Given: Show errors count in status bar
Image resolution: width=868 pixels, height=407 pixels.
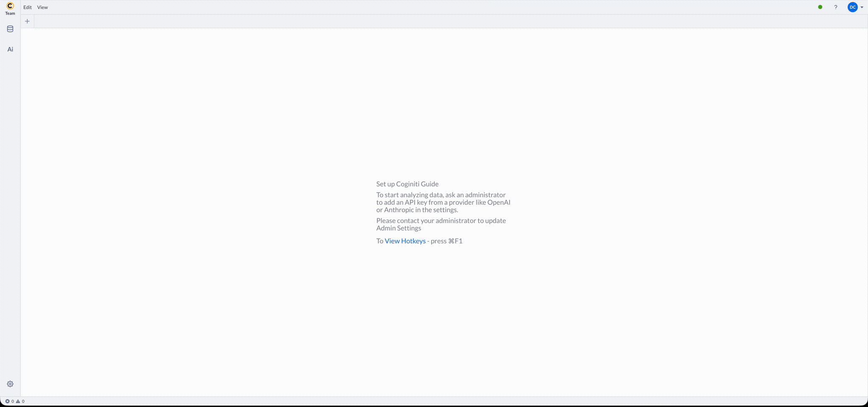Looking at the screenshot, I should pos(9,401).
